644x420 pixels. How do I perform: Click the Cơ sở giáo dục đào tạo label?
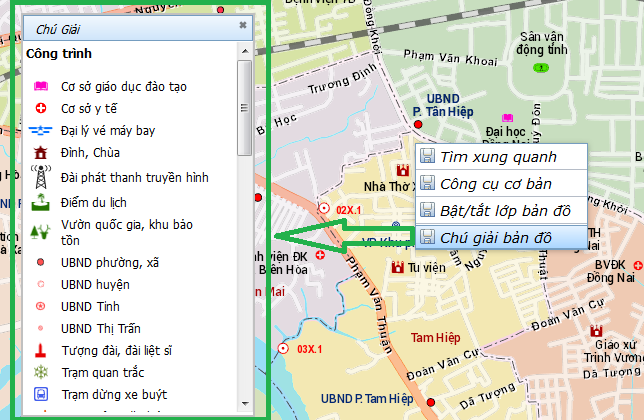coord(124,87)
